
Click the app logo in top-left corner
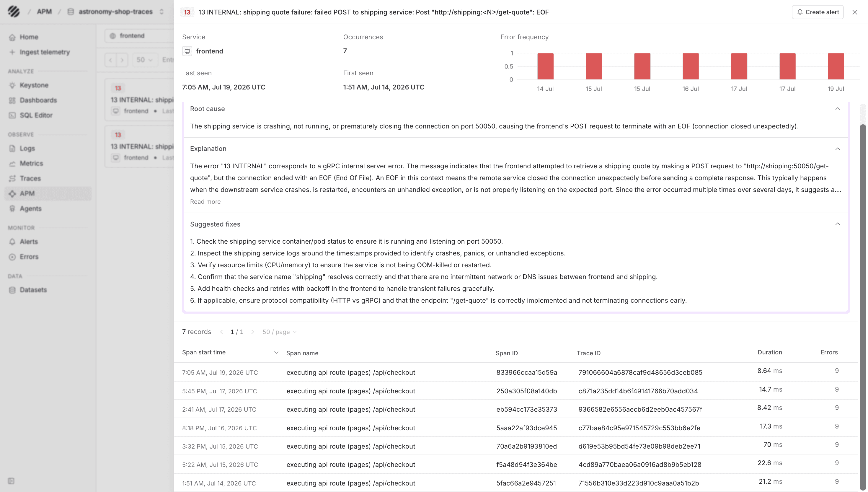pos(14,12)
